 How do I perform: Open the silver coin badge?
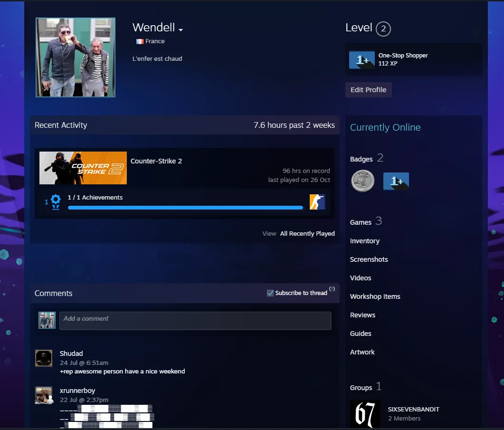coord(362,181)
